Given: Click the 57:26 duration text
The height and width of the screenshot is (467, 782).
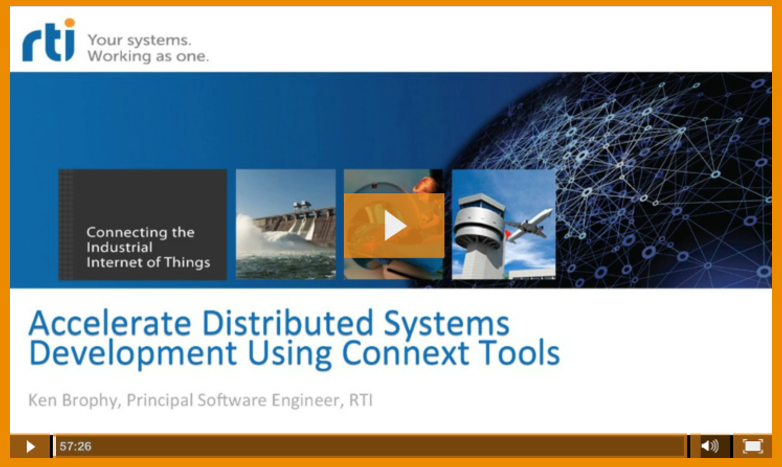Looking at the screenshot, I should click(x=75, y=446).
